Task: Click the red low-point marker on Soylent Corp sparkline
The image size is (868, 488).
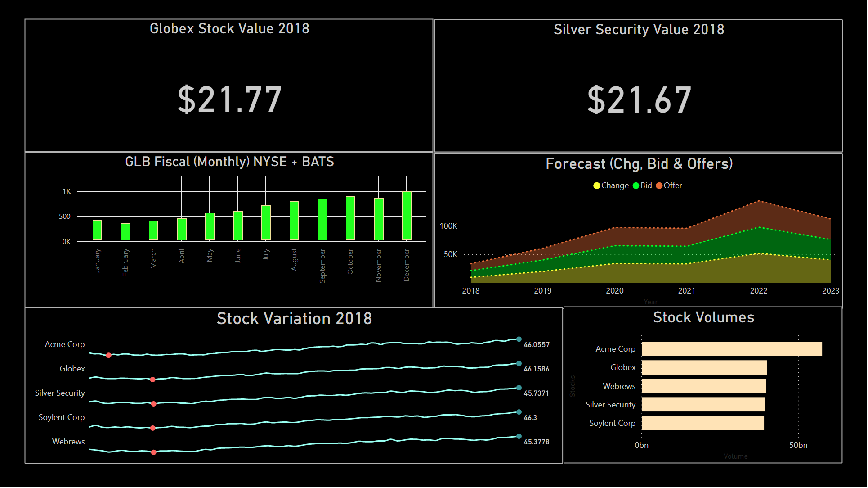Action: [x=153, y=428]
